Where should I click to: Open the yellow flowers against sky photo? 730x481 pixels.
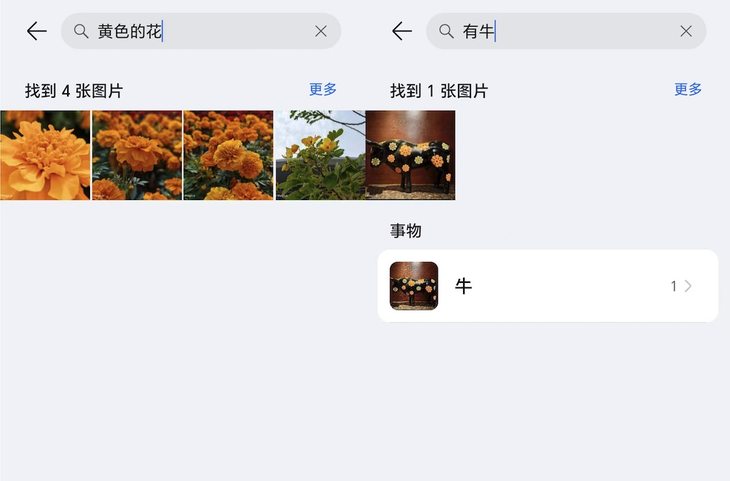click(x=320, y=155)
